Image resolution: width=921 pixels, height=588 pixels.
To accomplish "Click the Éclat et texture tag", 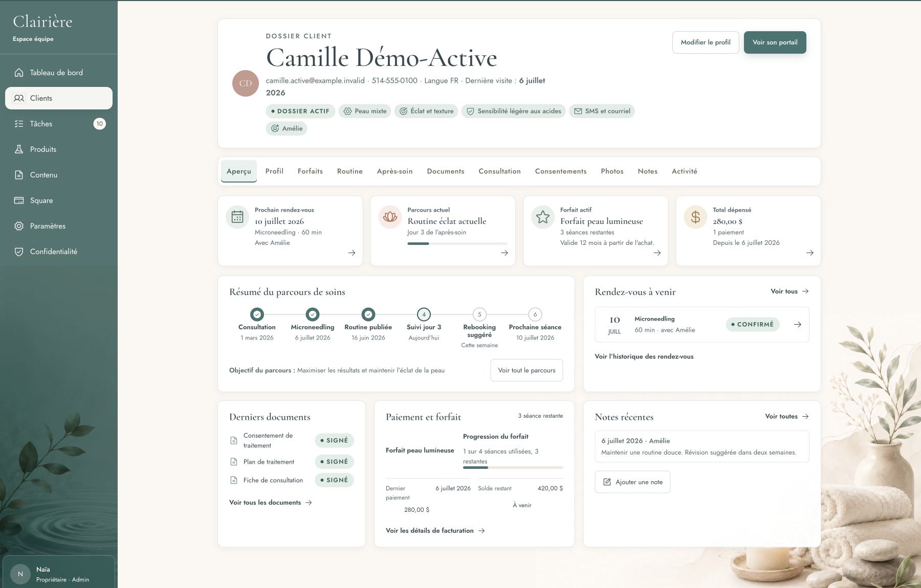I will (x=427, y=111).
